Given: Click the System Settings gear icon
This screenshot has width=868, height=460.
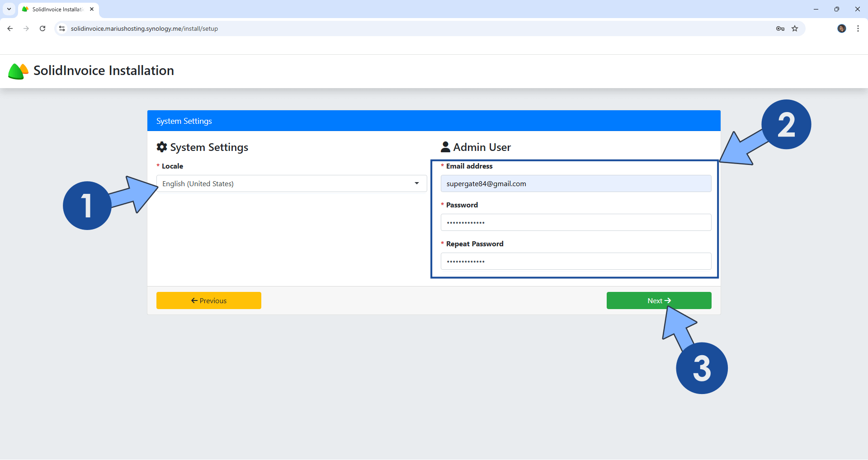Looking at the screenshot, I should [162, 147].
